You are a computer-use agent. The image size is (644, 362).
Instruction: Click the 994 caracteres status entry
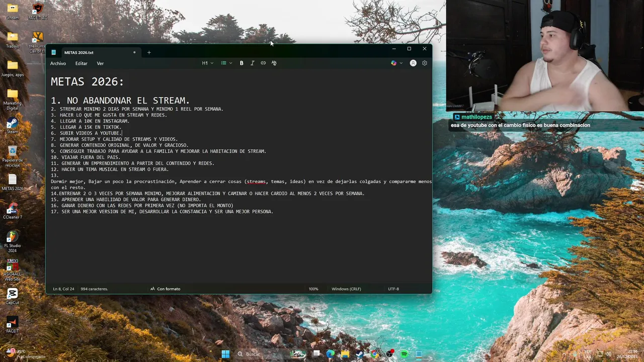pos(94,289)
